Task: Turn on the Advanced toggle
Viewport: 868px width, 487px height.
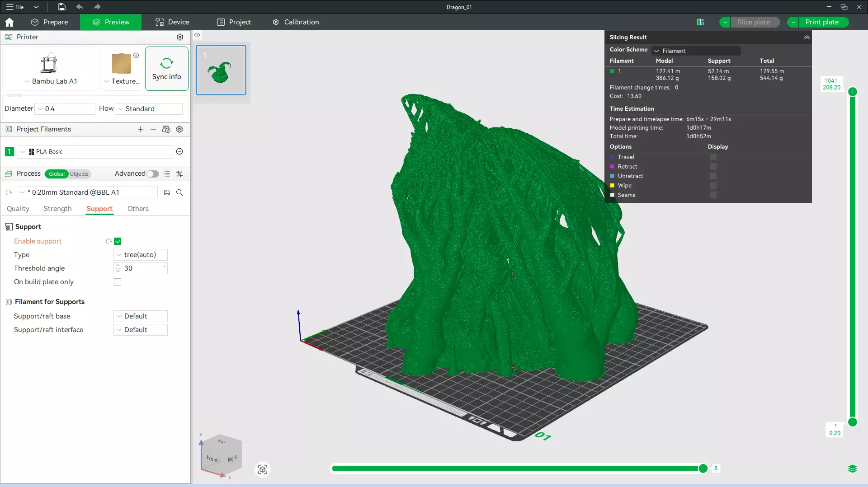Action: click(152, 174)
